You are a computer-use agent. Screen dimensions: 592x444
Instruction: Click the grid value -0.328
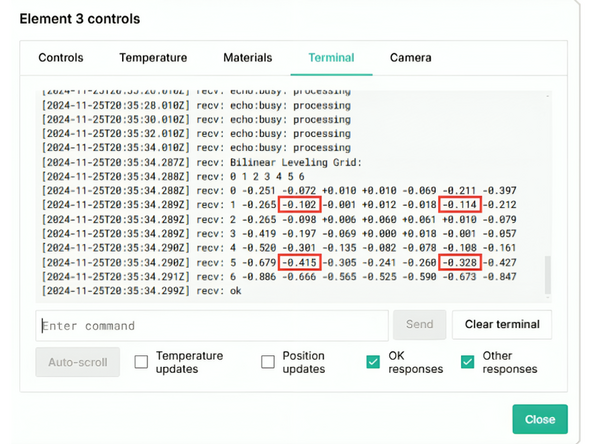click(460, 262)
